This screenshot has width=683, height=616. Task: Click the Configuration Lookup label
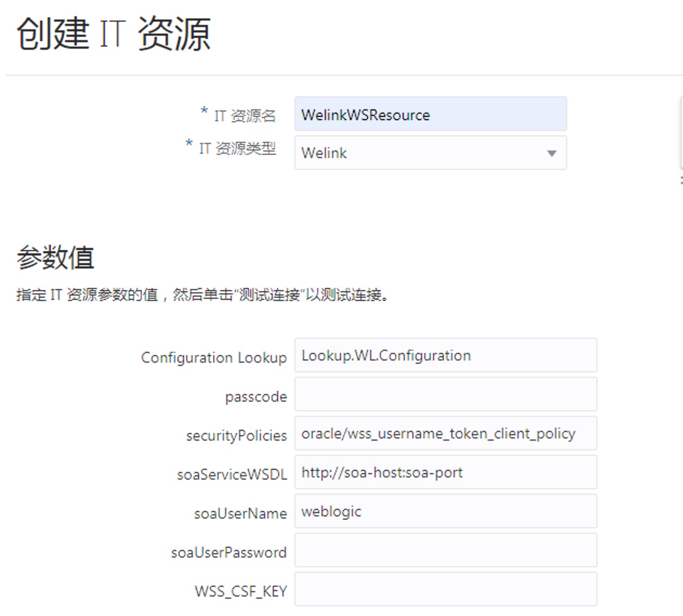[214, 358]
